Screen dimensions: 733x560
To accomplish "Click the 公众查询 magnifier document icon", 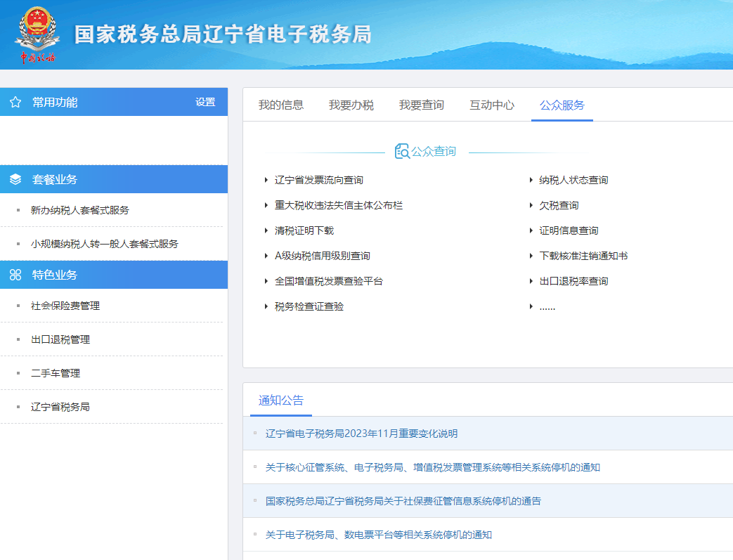I will click(x=402, y=151).
